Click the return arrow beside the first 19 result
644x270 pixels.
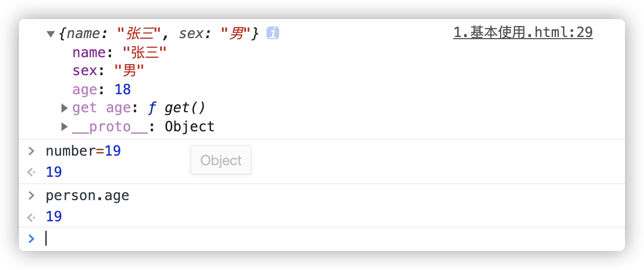31,172
